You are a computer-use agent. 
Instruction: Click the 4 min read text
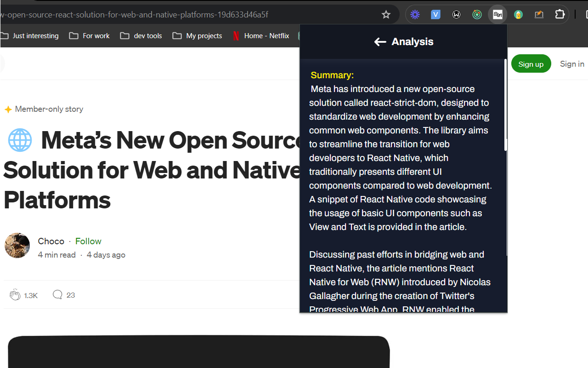(57, 255)
